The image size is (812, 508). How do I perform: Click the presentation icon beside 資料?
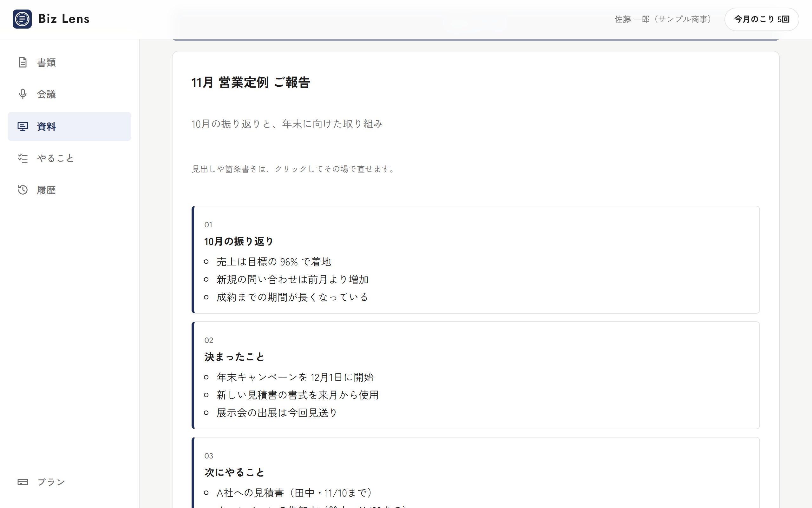tap(23, 126)
